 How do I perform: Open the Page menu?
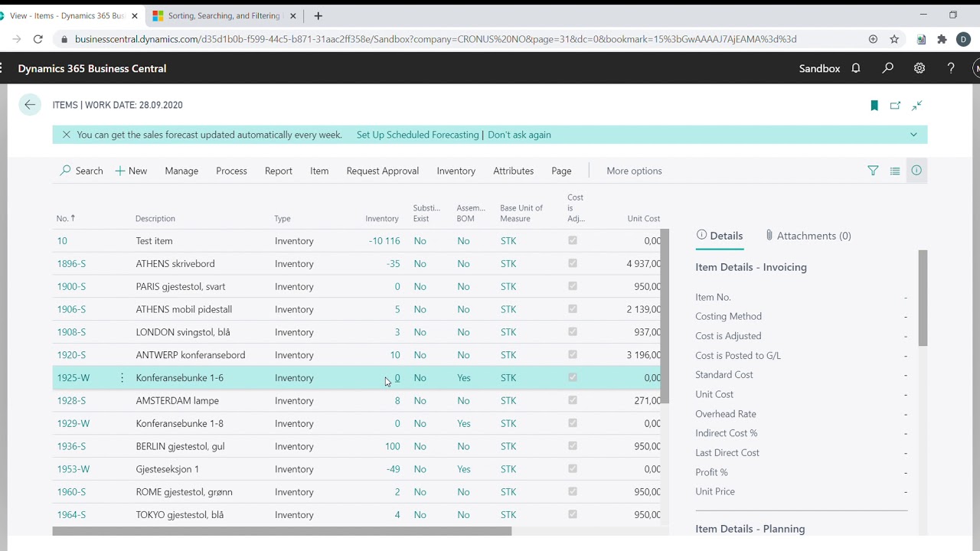[x=561, y=171]
